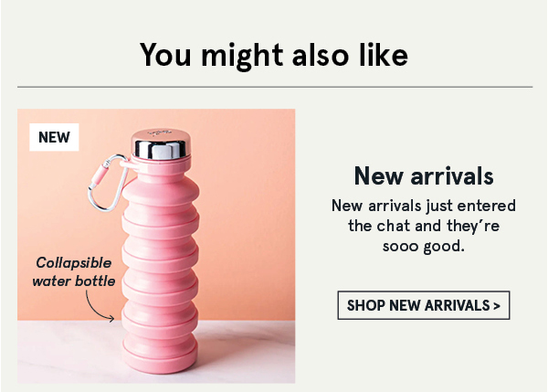
Task: Click the You might also like heading
Action: coord(274,55)
